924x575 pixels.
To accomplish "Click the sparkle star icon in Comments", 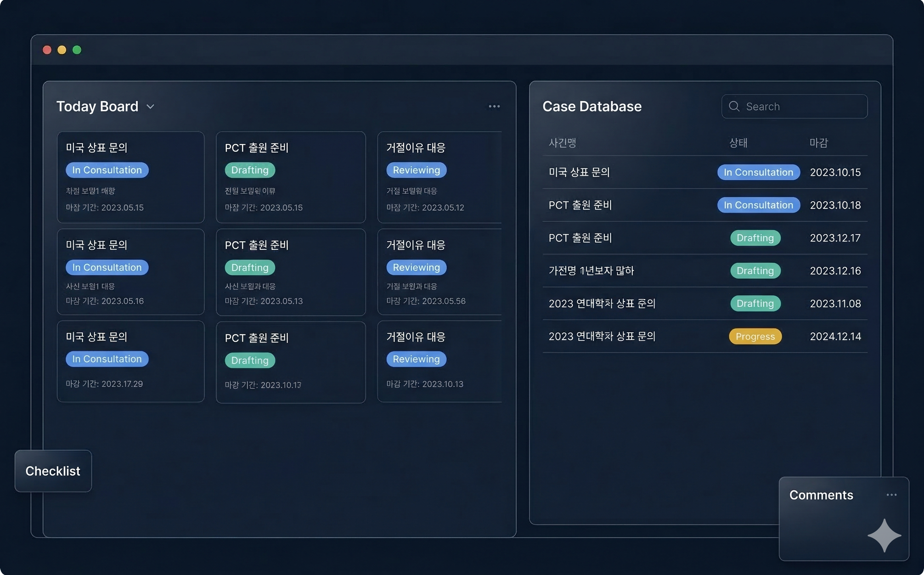I will tap(884, 535).
